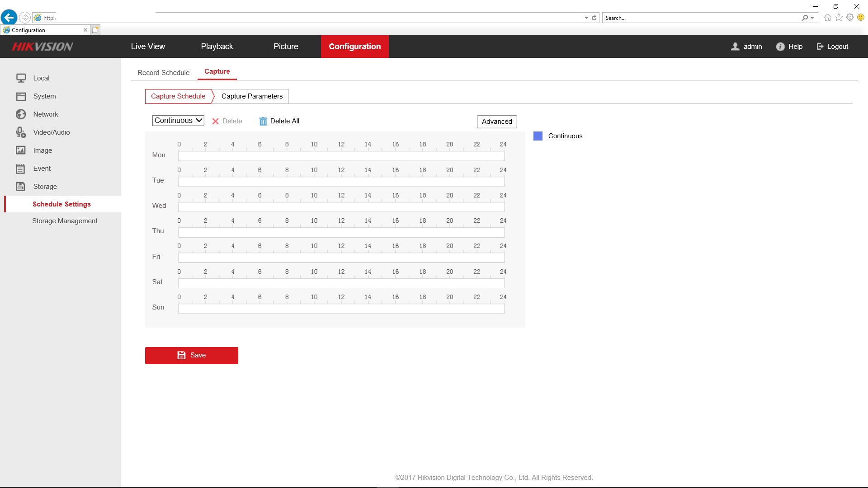The width and height of the screenshot is (868, 488).
Task: Expand the browser address bar dropdown arrow
Action: 586,18
